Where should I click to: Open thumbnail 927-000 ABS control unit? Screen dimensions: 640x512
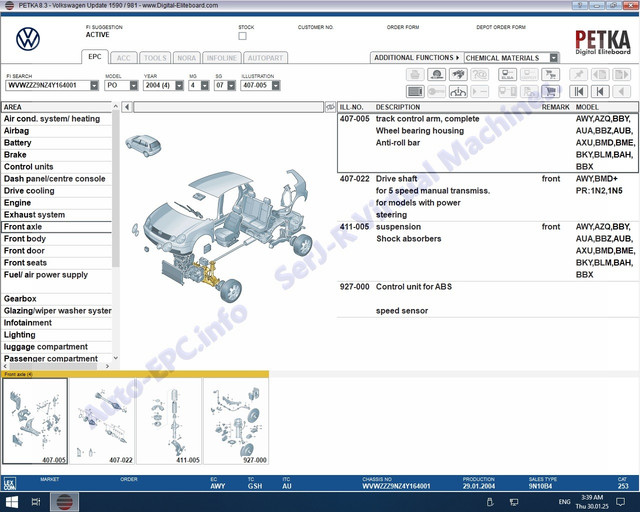pos(236,421)
